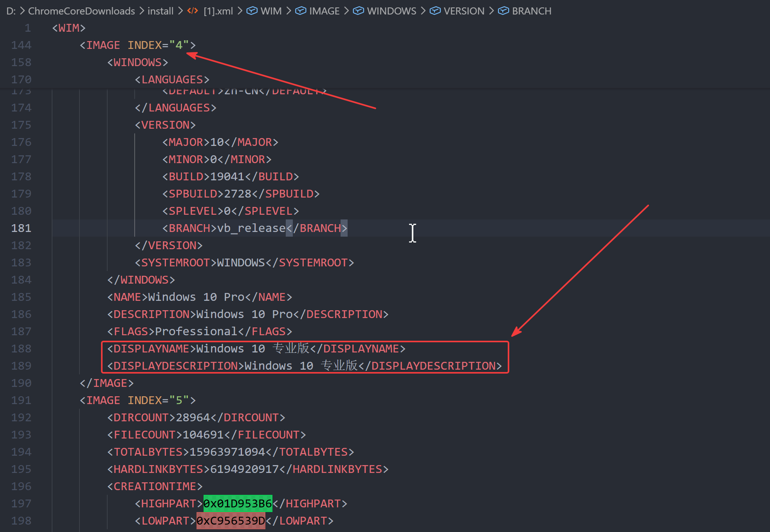This screenshot has width=770, height=532.
Task: Select line 190 via its line number
Action: (x=21, y=383)
